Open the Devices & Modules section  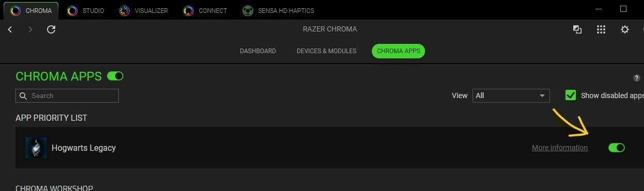click(326, 51)
